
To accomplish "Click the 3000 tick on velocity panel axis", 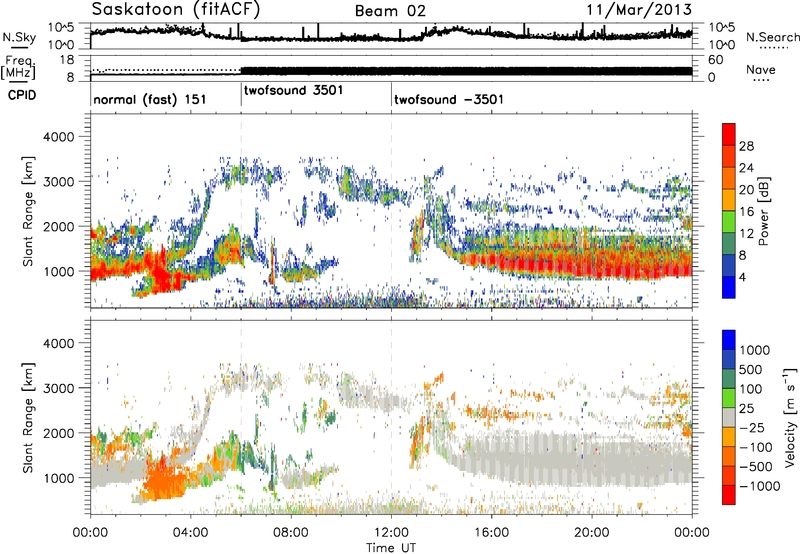I will point(58,388).
